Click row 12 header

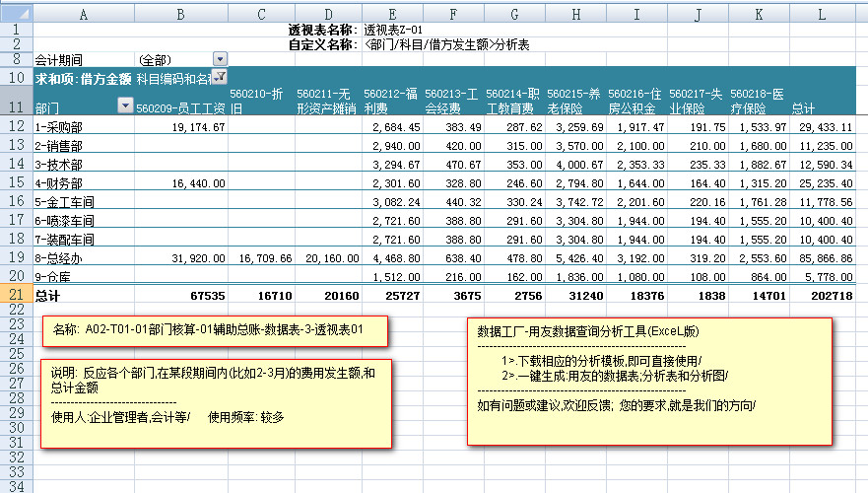[16, 126]
